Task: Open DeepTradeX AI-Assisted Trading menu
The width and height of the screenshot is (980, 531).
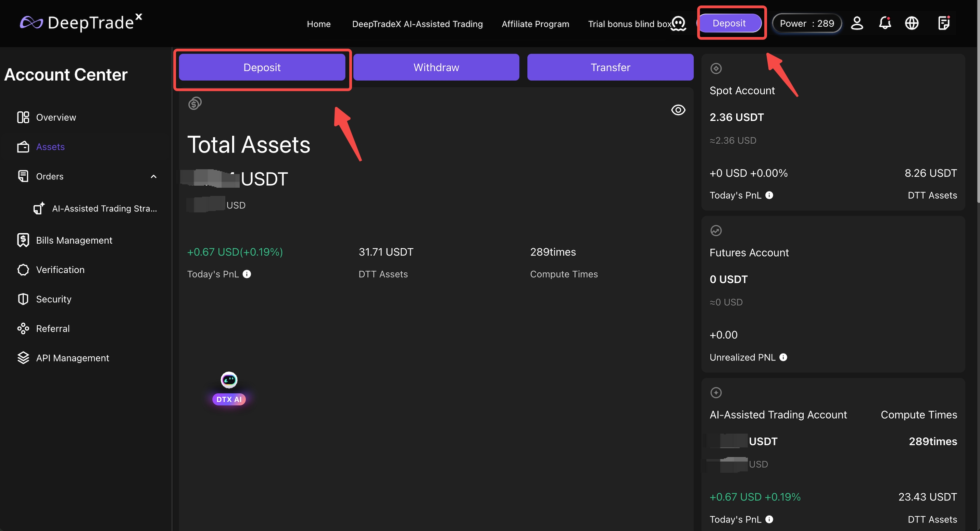Action: pyautogui.click(x=417, y=24)
